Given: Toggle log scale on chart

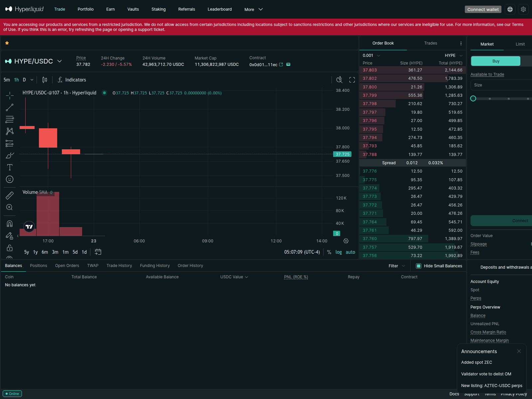Looking at the screenshot, I should [338, 252].
